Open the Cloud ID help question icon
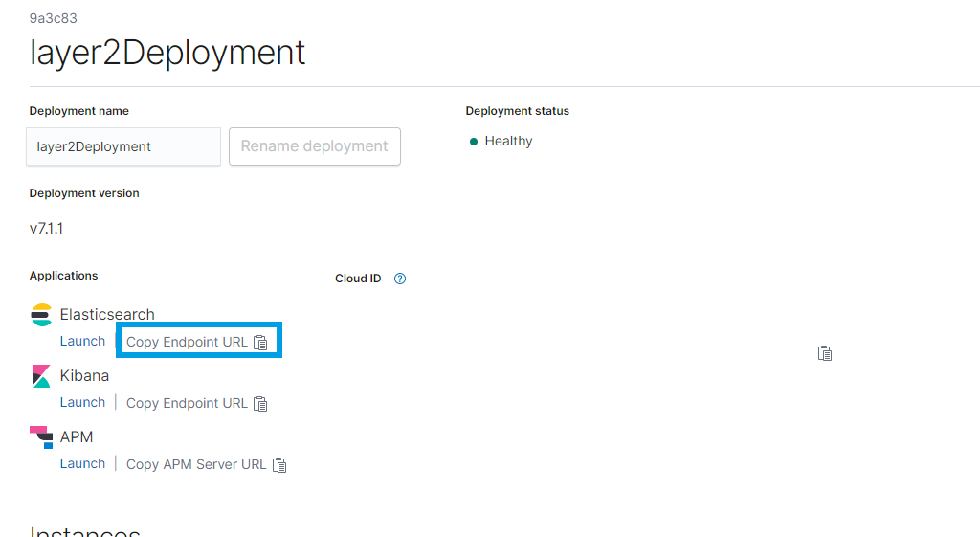Image resolution: width=980 pixels, height=537 pixels. click(400, 279)
